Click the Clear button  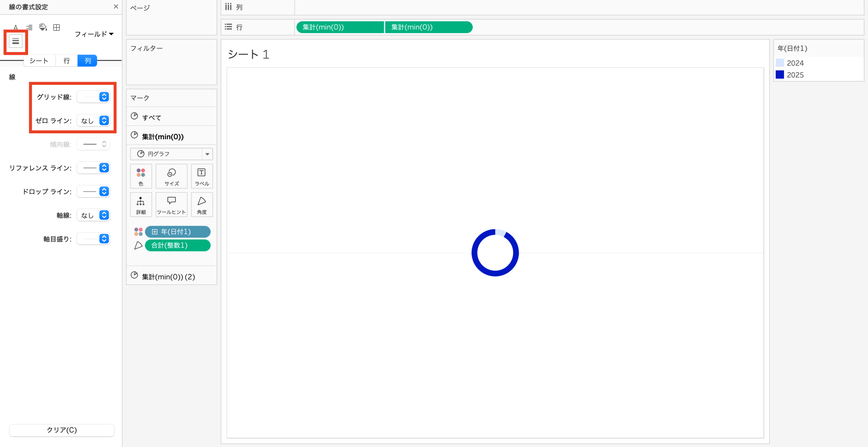pyautogui.click(x=62, y=430)
